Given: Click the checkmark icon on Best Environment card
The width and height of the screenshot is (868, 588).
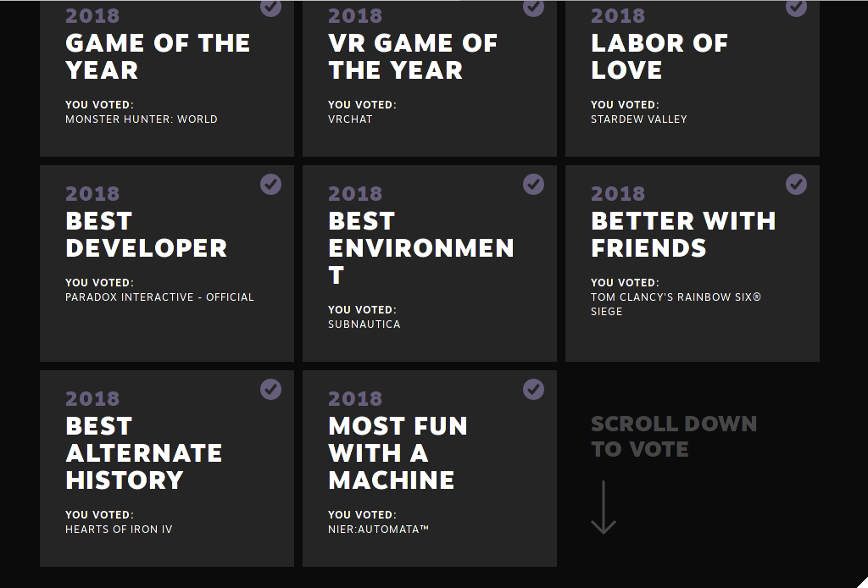Looking at the screenshot, I should 534,184.
